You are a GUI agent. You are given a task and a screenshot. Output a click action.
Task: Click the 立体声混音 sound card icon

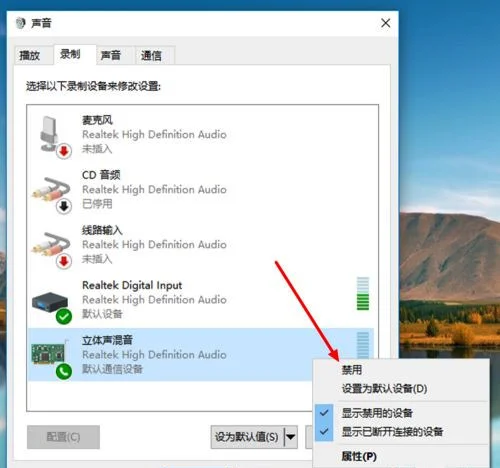click(48, 353)
